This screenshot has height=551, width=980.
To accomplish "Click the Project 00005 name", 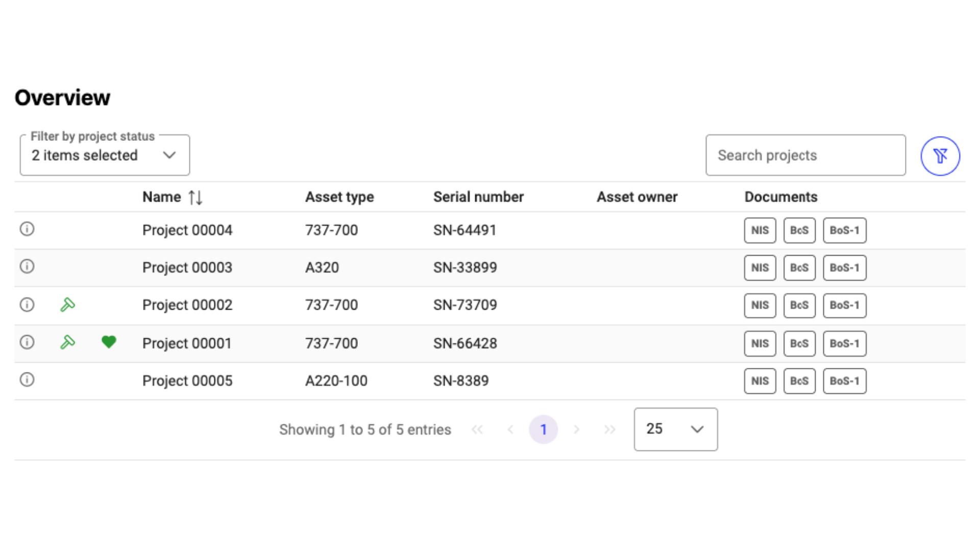I will (187, 381).
